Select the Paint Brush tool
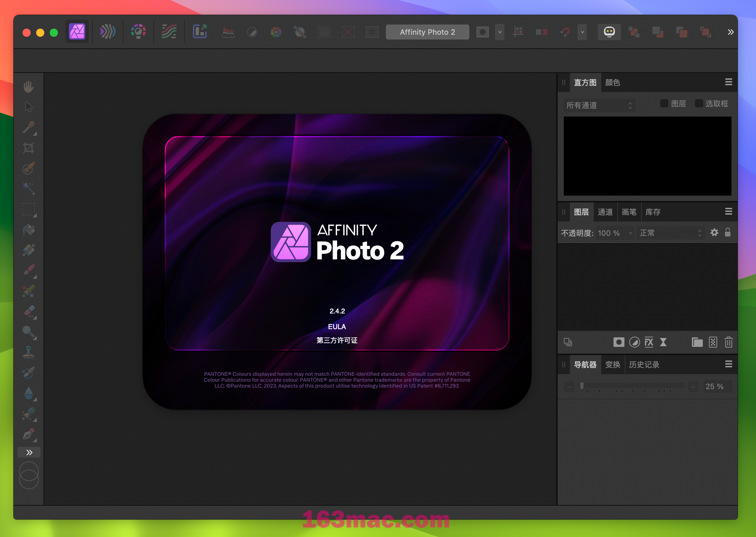 [x=29, y=271]
